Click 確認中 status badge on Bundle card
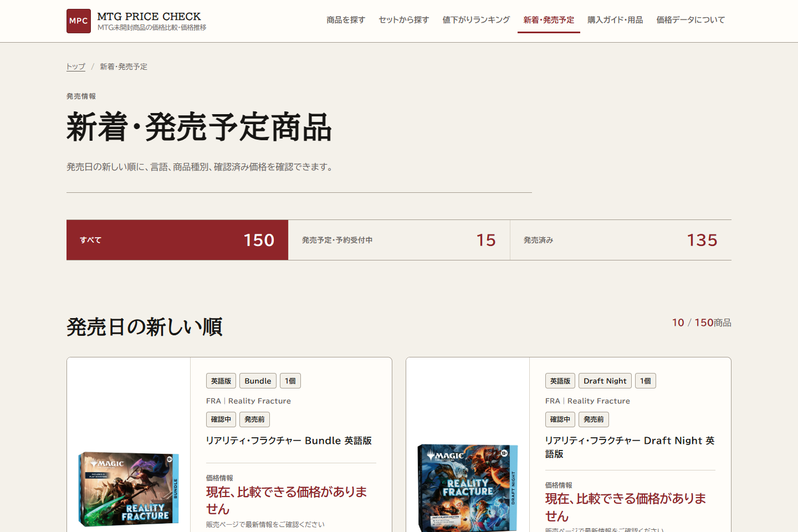The width and height of the screenshot is (798, 532). (221, 420)
